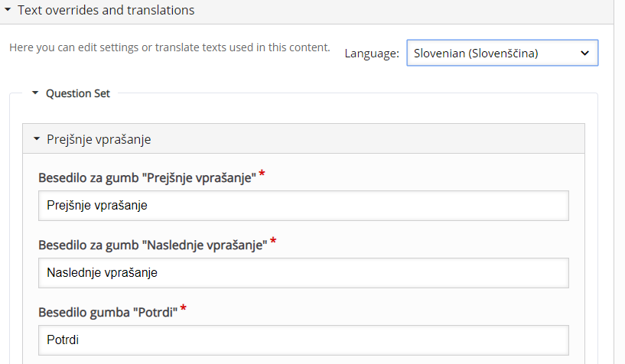Image resolution: width=625 pixels, height=364 pixels.
Task: Click the Prejšnje vprašanje section title text
Action: [99, 139]
